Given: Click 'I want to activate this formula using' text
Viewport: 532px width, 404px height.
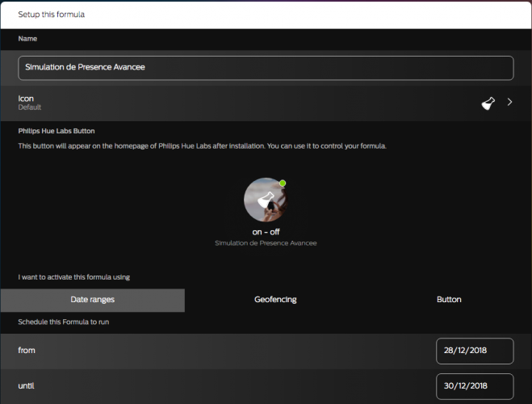Looking at the screenshot, I should 74,277.
